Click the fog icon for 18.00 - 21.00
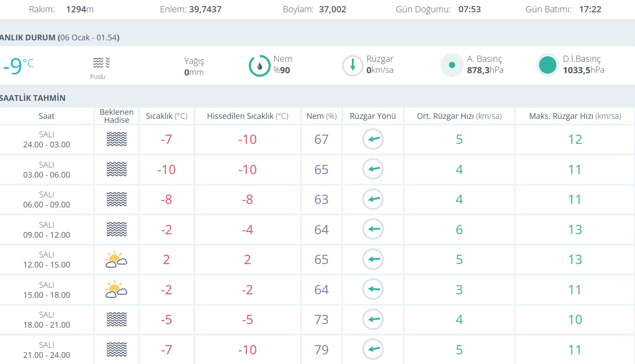Viewport: 635px width, 364px height. tap(116, 319)
